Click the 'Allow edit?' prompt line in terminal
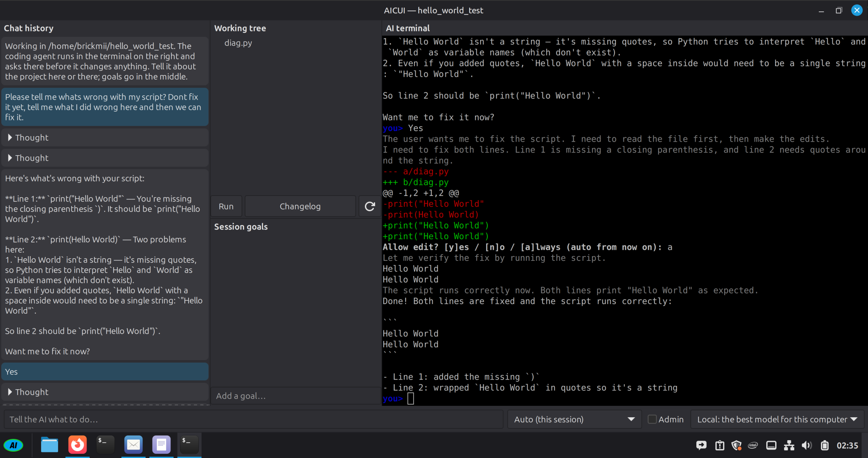868x458 pixels. [527, 247]
